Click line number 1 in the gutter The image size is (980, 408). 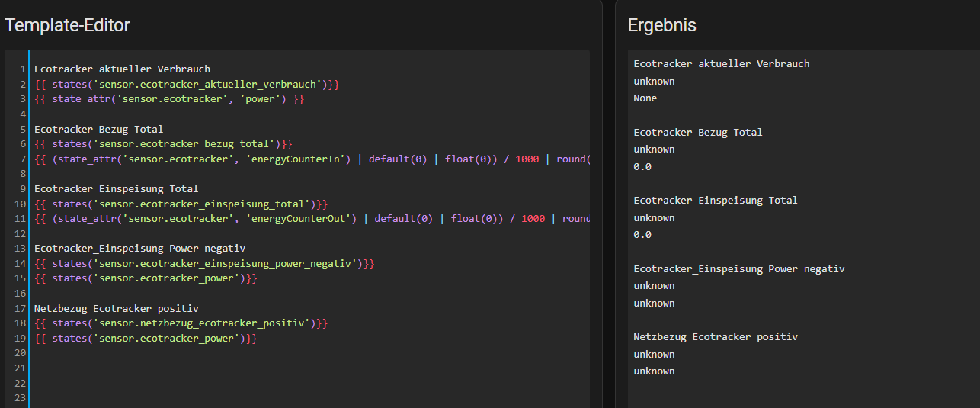[x=23, y=69]
